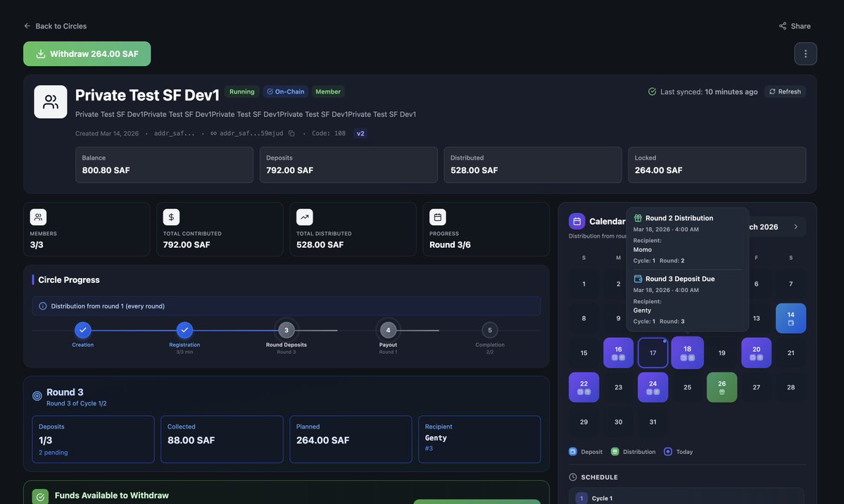
Task: Select the Creation step marker
Action: point(83,330)
